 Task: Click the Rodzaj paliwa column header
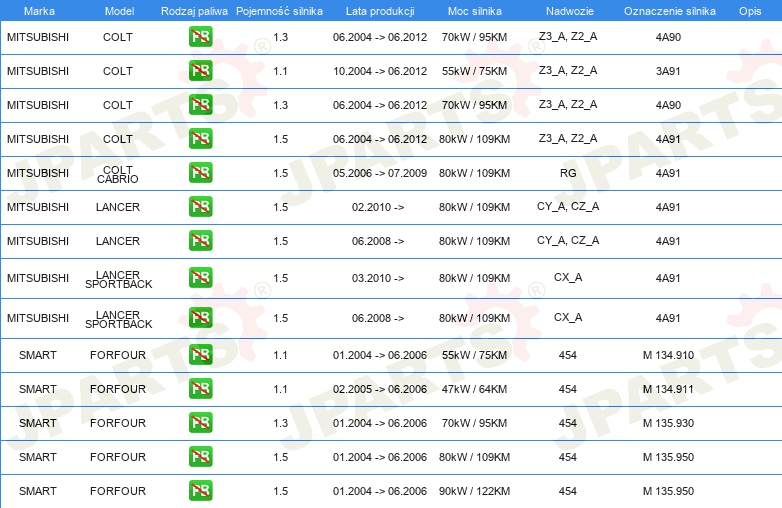coord(194,11)
